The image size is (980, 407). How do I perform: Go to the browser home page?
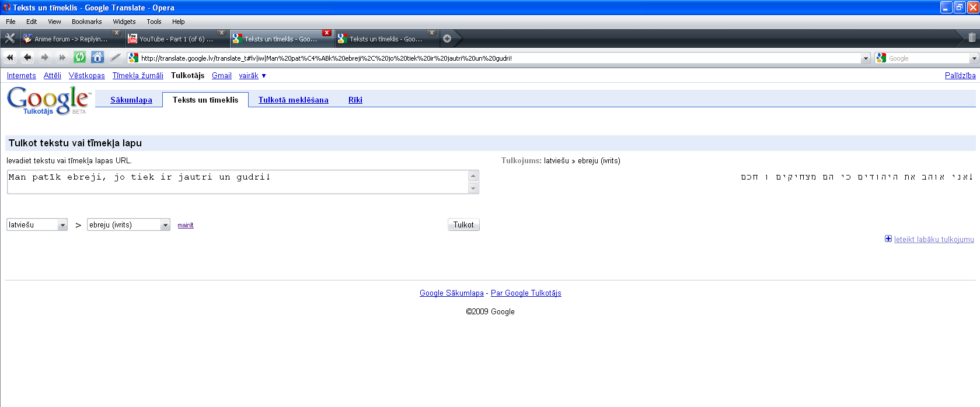[x=97, y=57]
